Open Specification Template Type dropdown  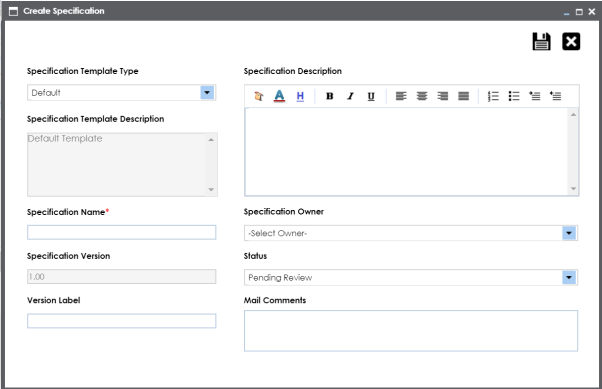click(207, 93)
